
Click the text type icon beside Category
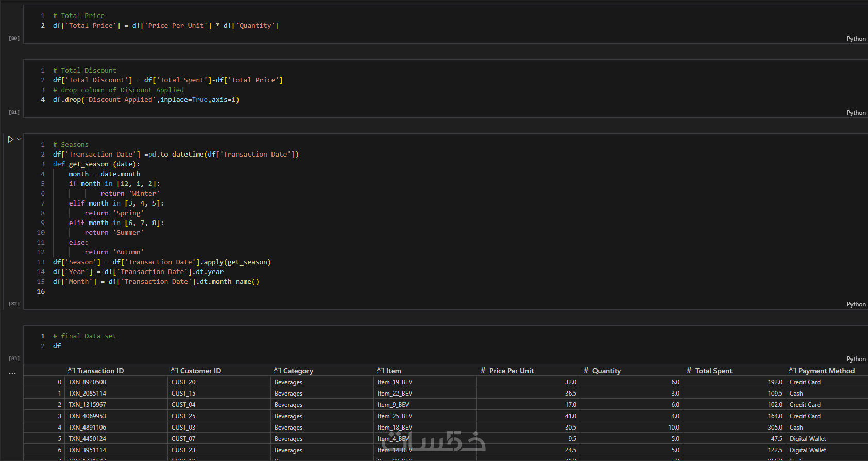pyautogui.click(x=278, y=370)
